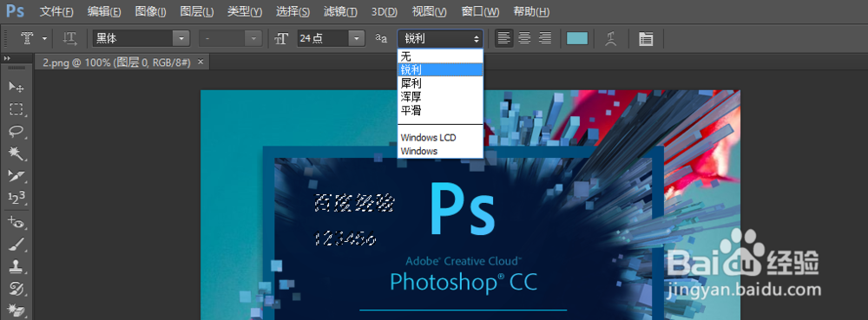Select the Brush tool

pyautogui.click(x=16, y=244)
